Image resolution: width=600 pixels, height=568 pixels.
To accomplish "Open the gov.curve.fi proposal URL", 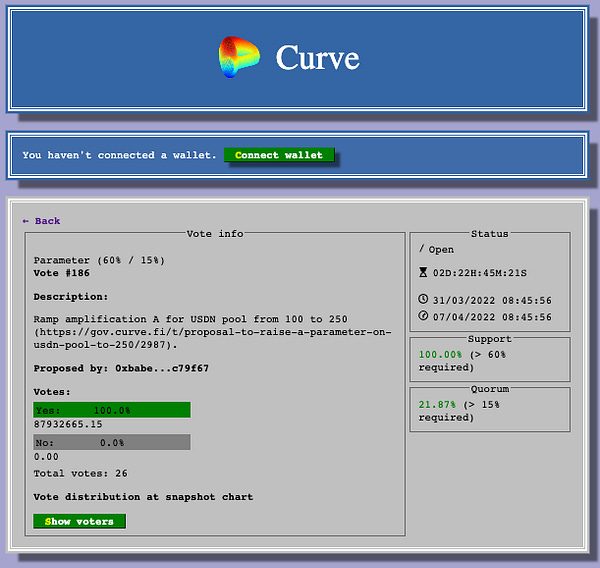I will (x=212, y=338).
